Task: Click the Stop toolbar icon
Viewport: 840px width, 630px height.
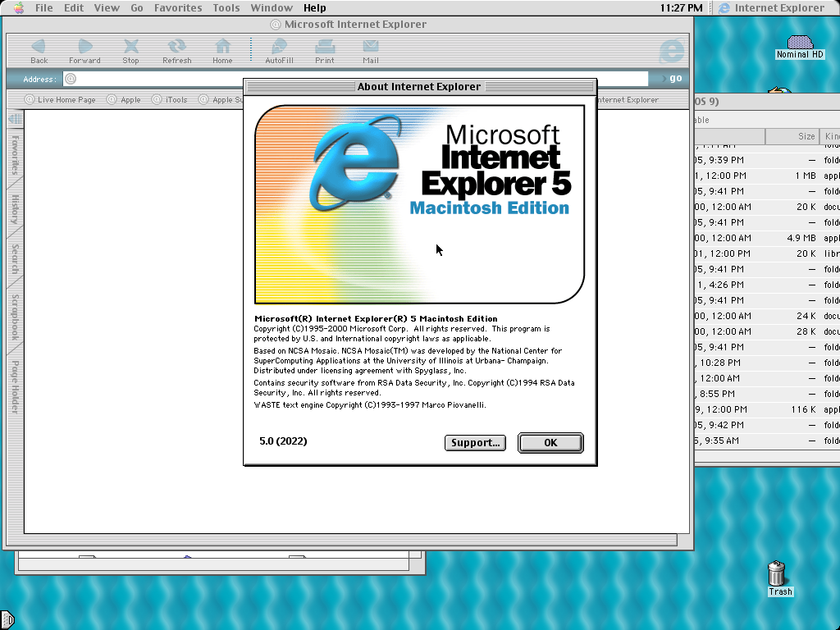Action: coord(130,52)
